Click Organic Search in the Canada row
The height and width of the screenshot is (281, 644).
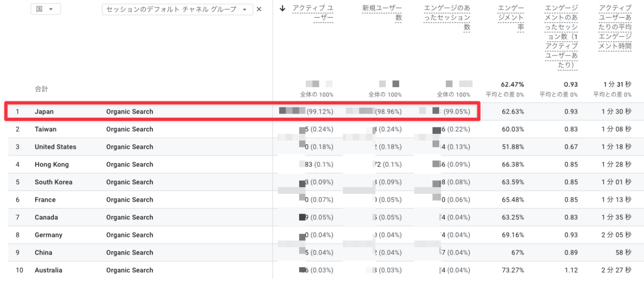tap(130, 217)
